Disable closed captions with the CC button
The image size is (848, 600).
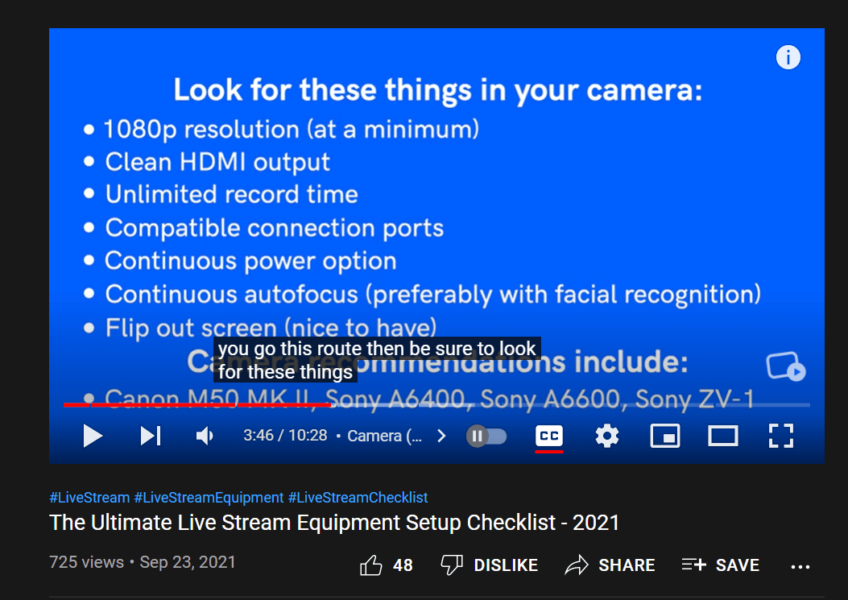(548, 436)
